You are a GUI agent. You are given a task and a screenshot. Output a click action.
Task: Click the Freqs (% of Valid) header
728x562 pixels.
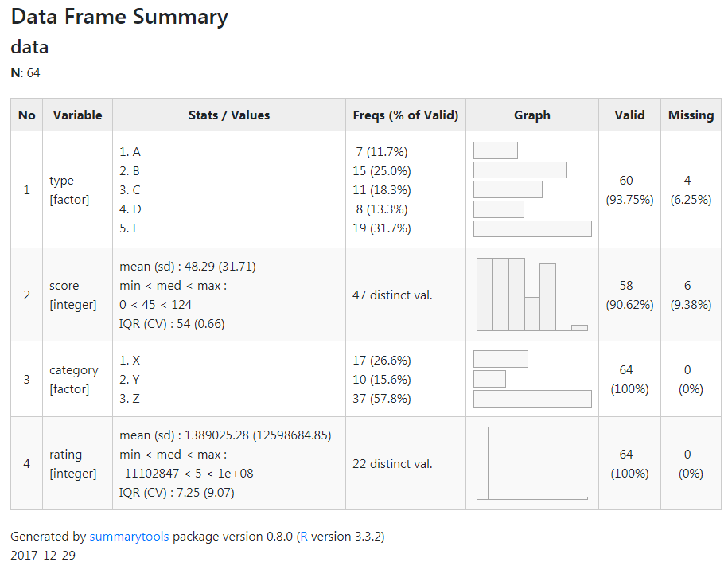[x=405, y=115]
